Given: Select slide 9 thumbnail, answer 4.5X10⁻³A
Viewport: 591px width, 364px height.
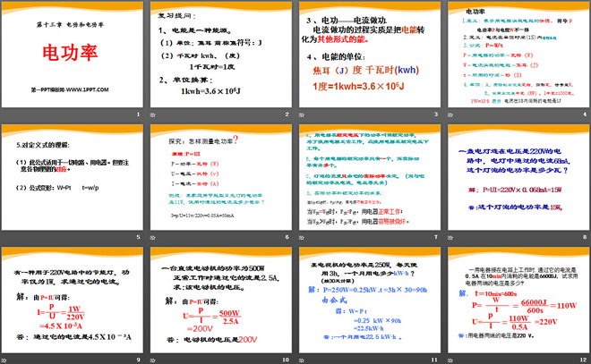Looking at the screenshot, I should pyautogui.click(x=73, y=300).
